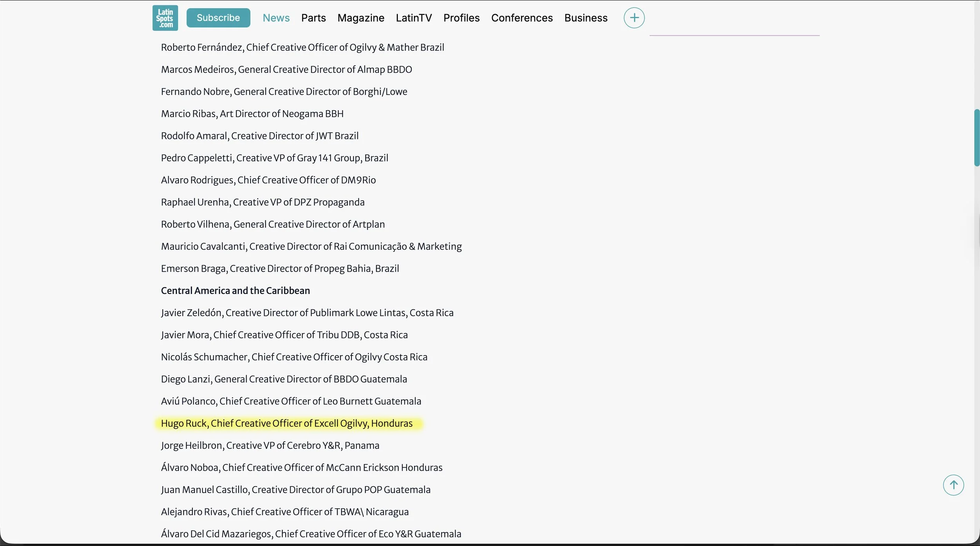Image resolution: width=980 pixels, height=546 pixels.
Task: Select the Álvaro Noboa McCann Erickson line
Action: (301, 468)
